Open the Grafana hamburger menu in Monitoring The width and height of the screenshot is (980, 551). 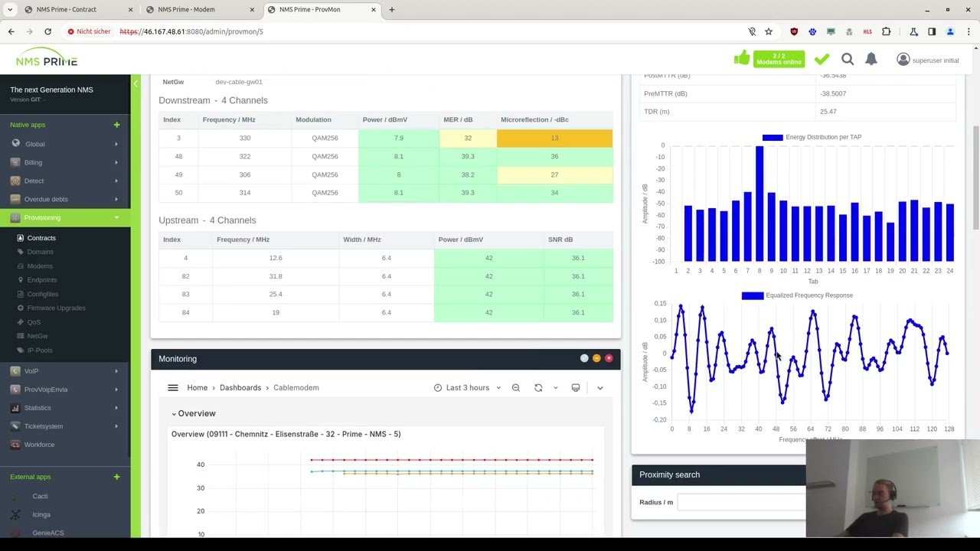click(173, 388)
